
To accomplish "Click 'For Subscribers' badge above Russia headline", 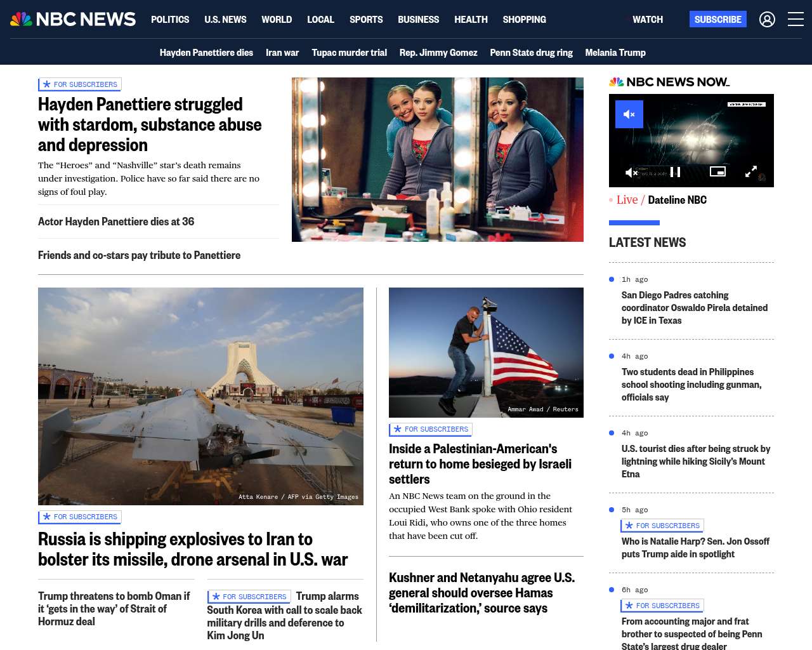I will pos(80,517).
